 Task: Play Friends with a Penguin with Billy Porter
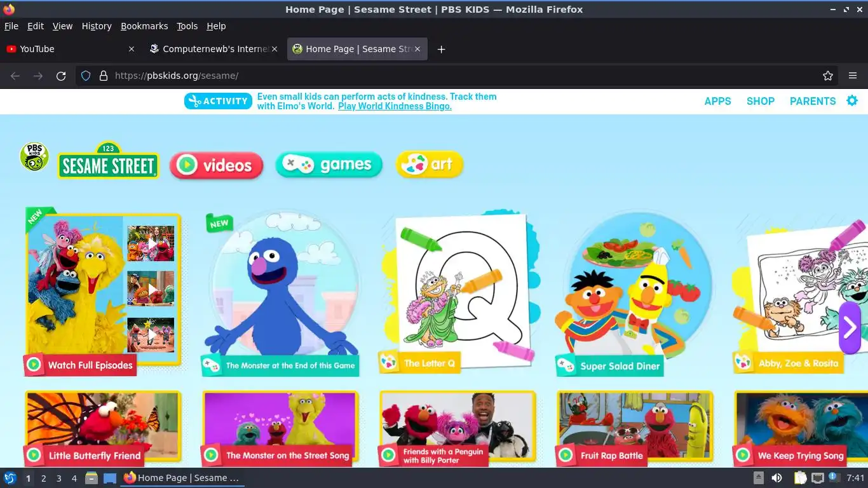tap(458, 428)
